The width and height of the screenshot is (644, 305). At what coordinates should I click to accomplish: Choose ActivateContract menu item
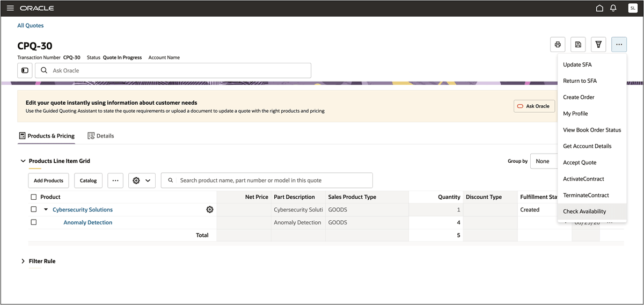[592, 179]
